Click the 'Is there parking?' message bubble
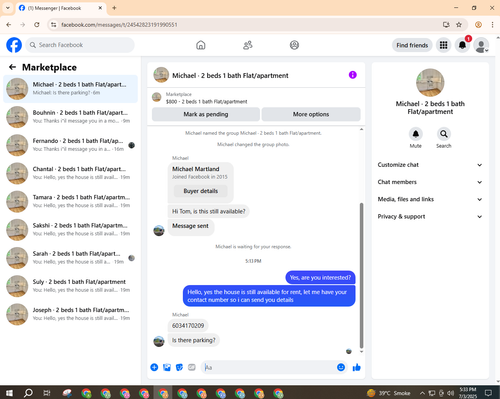 (194, 340)
